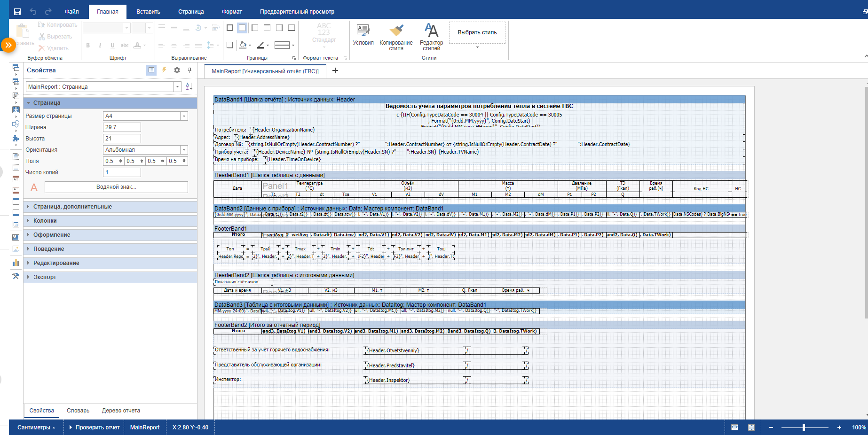
Task: Switch to the Формат ribbon tab
Action: (232, 12)
